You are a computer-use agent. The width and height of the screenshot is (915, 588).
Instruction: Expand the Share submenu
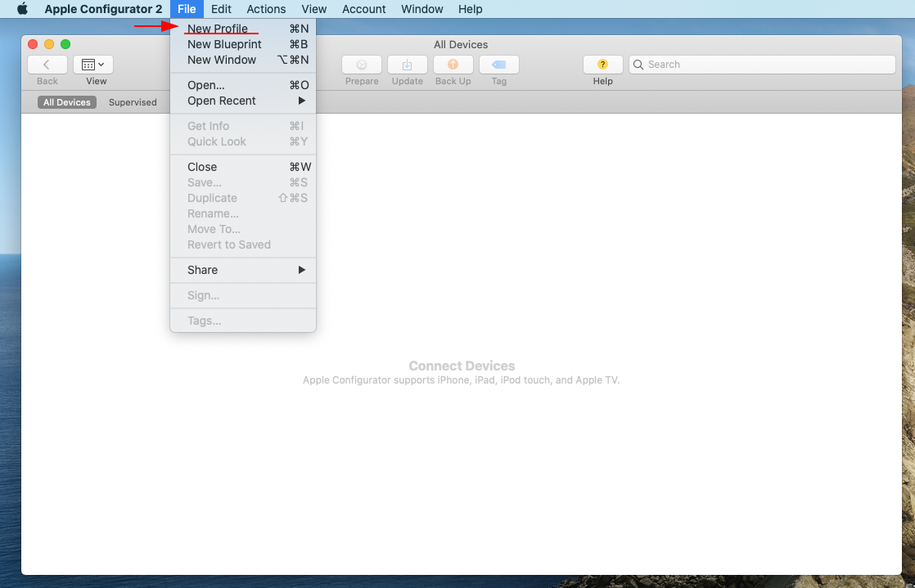[243, 270]
